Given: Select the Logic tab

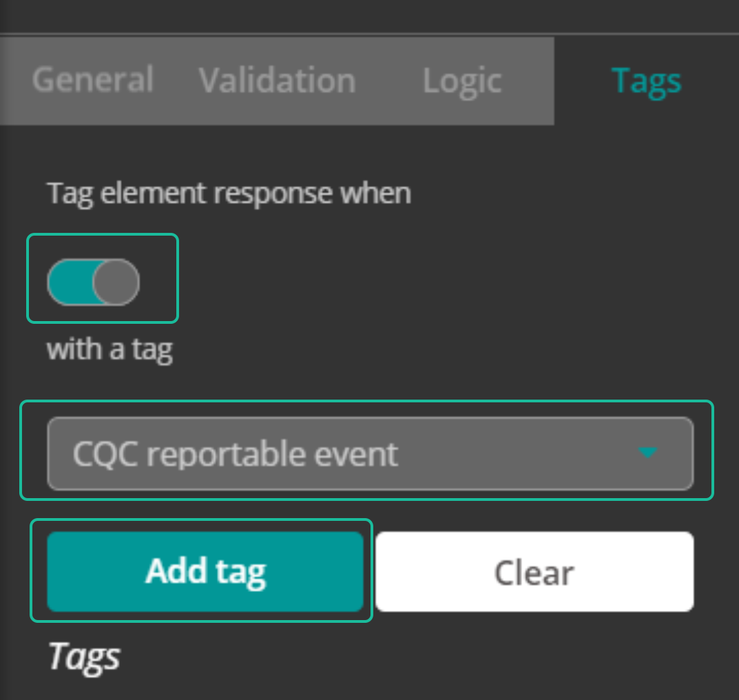Looking at the screenshot, I should click(x=462, y=81).
